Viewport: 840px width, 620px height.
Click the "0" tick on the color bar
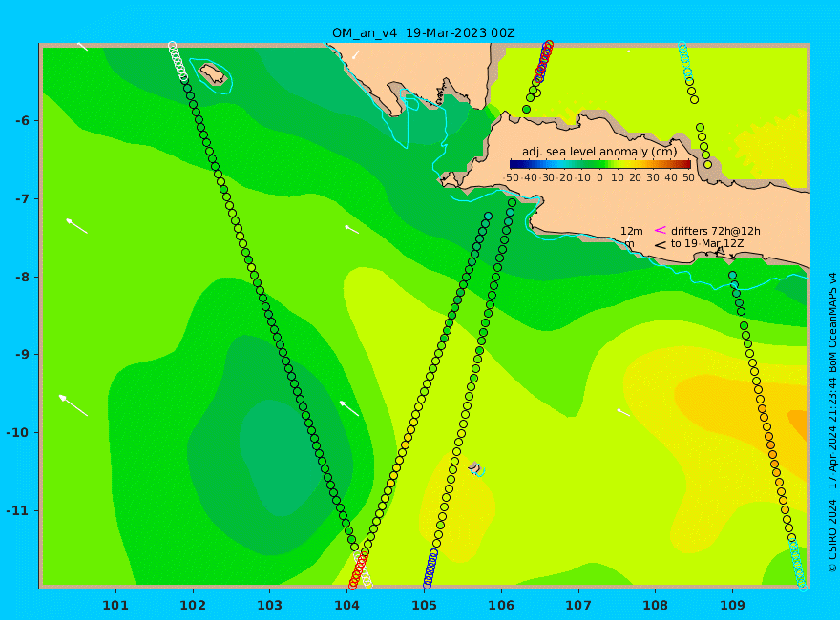[x=600, y=177]
